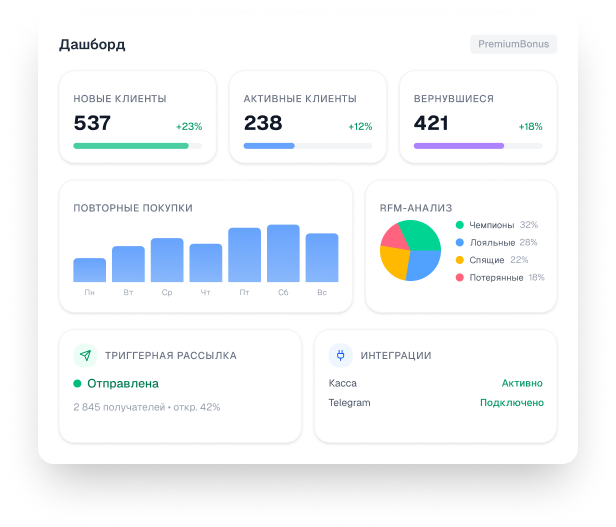Viewport: 616px width, 527px height.
Task: Click the Лояльные legend label
Action: [x=492, y=242]
